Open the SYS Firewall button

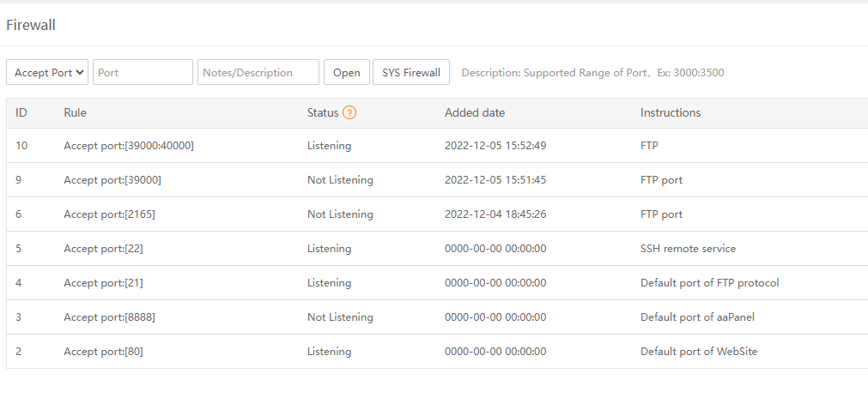tap(410, 73)
